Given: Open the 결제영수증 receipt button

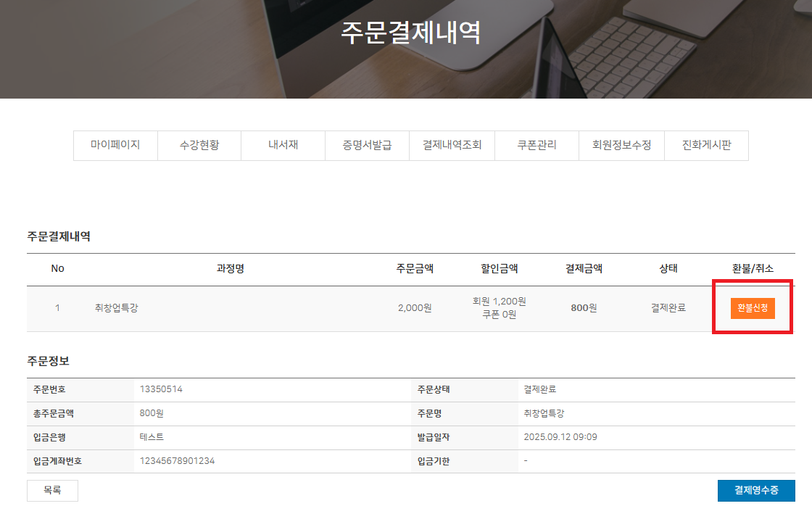Looking at the screenshot, I should (x=756, y=490).
